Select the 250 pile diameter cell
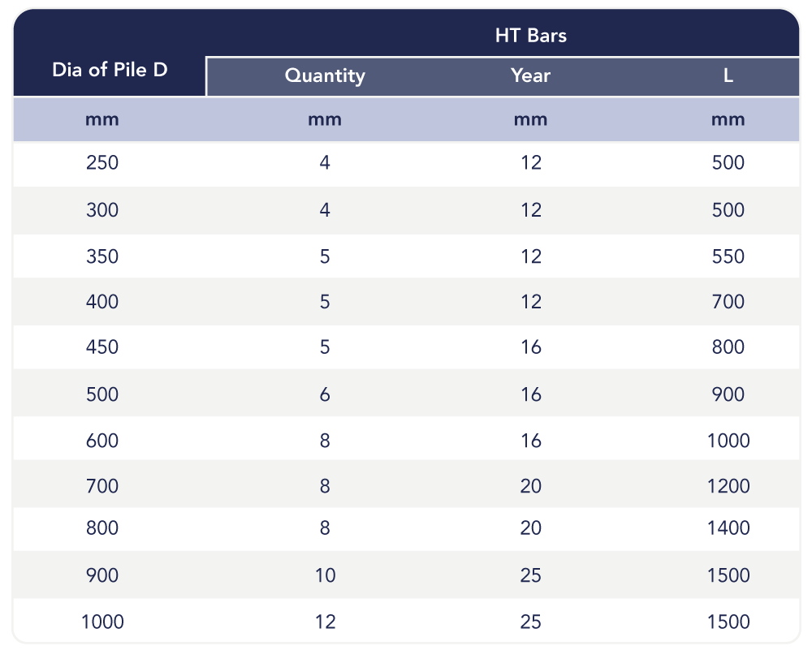The height and width of the screenshot is (650, 812). point(102,163)
